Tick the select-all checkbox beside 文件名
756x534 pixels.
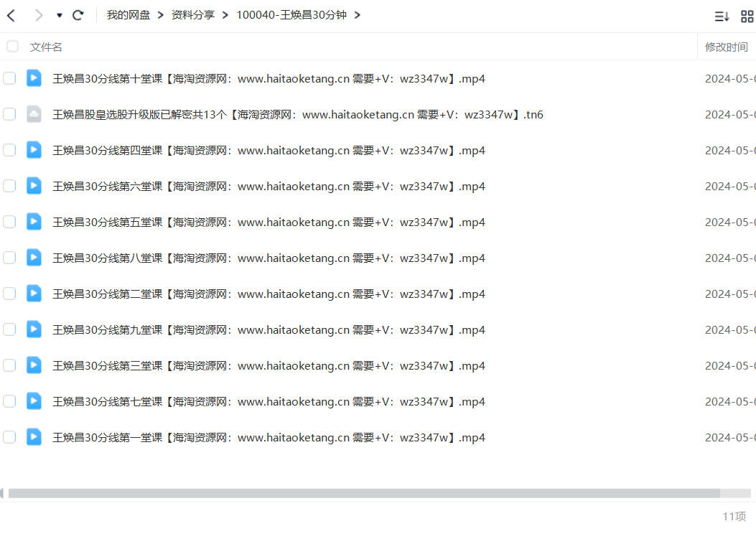pyautogui.click(x=12, y=46)
